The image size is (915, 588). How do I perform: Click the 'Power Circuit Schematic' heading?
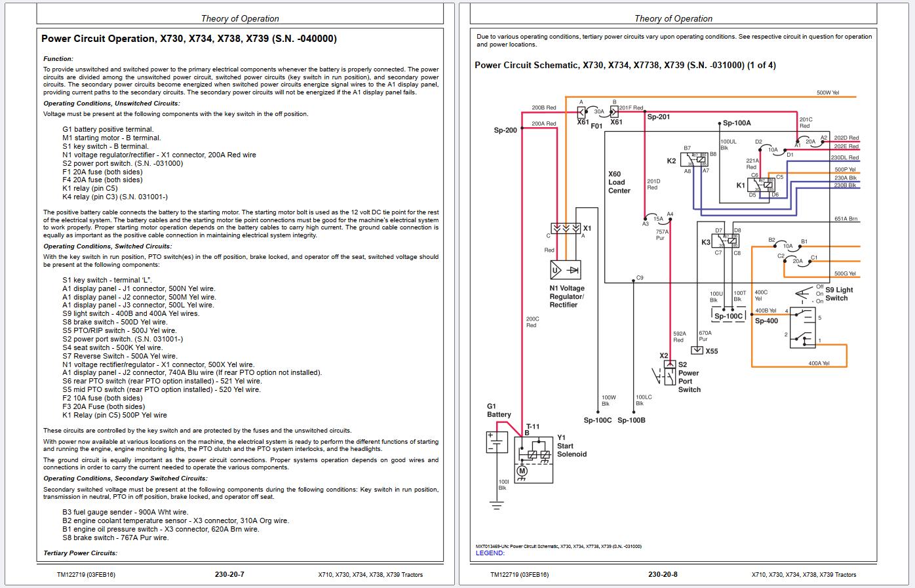(x=625, y=65)
